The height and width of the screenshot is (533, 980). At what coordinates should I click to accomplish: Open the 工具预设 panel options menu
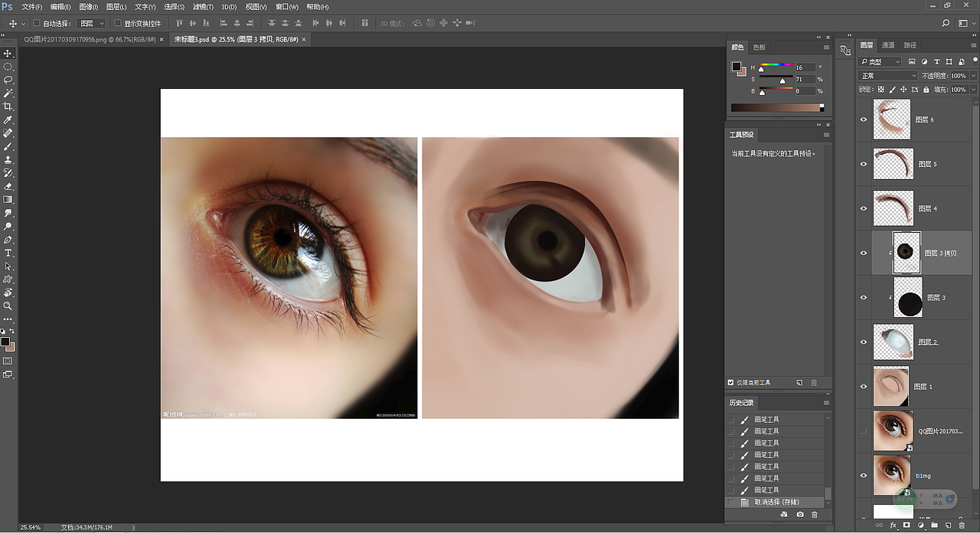(826, 135)
